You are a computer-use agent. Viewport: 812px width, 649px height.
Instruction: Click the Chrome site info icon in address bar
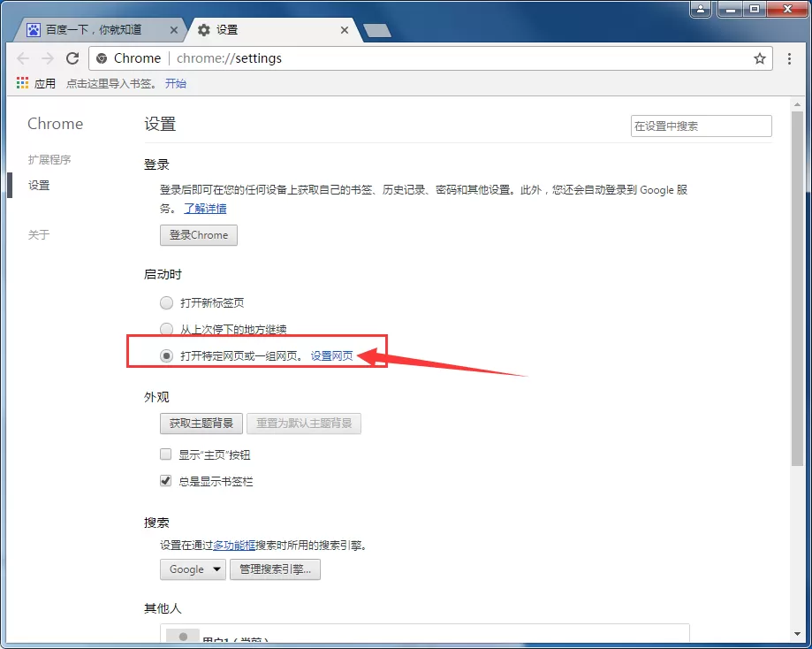(x=102, y=58)
